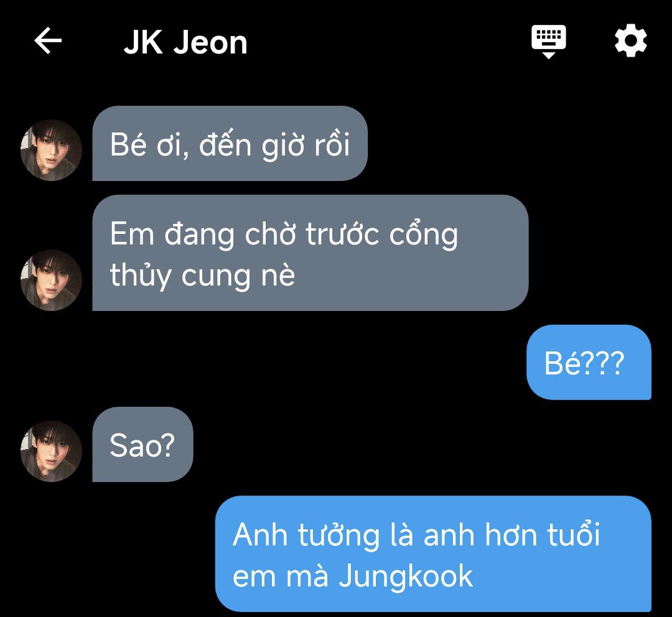Open settings with the gear icon
The height and width of the screenshot is (617, 672).
630,41
